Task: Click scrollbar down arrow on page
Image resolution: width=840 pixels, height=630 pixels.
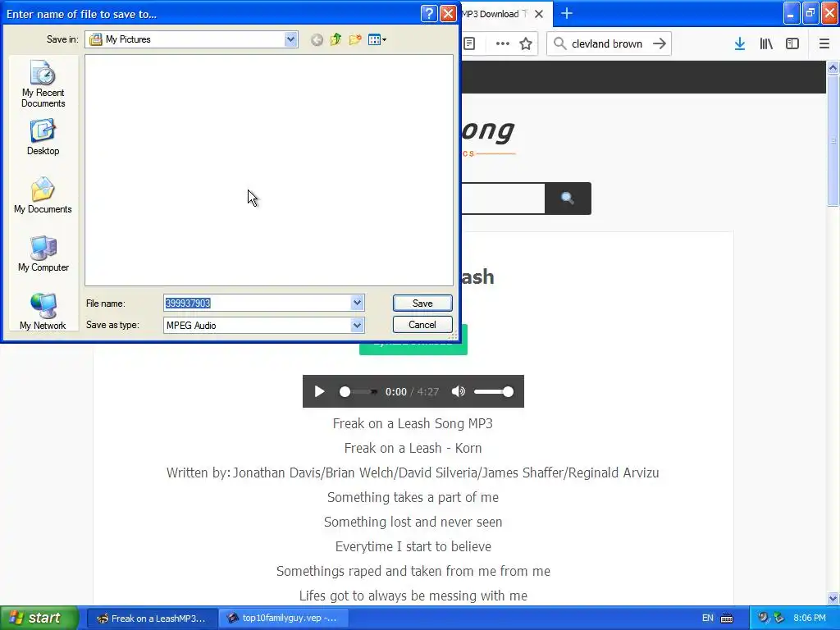Action: point(833,598)
